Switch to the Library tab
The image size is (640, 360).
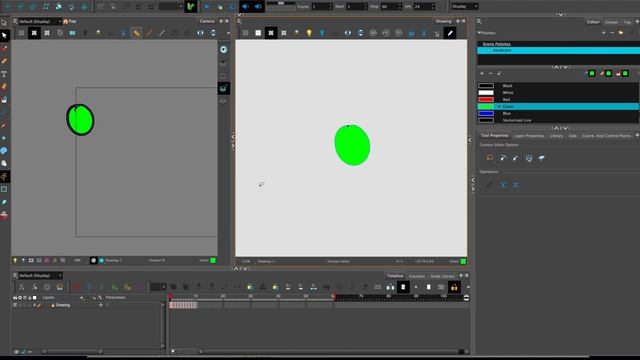click(x=556, y=136)
